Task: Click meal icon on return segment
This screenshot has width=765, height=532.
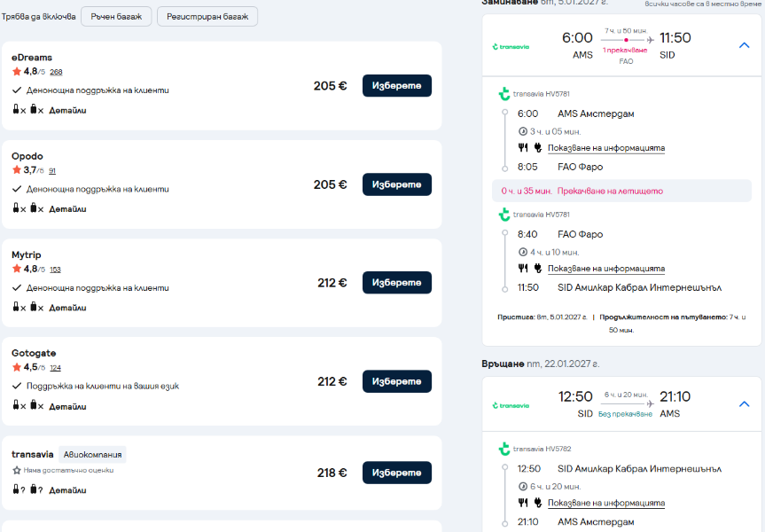Action: [x=523, y=502]
